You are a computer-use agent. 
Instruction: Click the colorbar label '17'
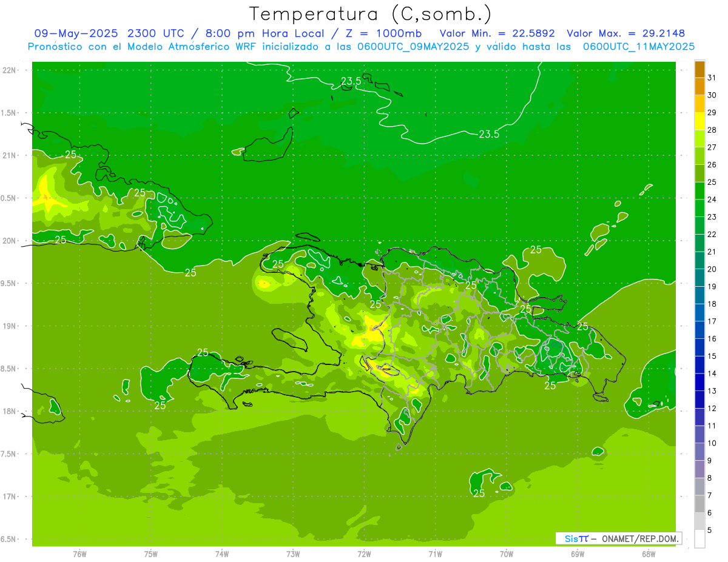pos(712,321)
